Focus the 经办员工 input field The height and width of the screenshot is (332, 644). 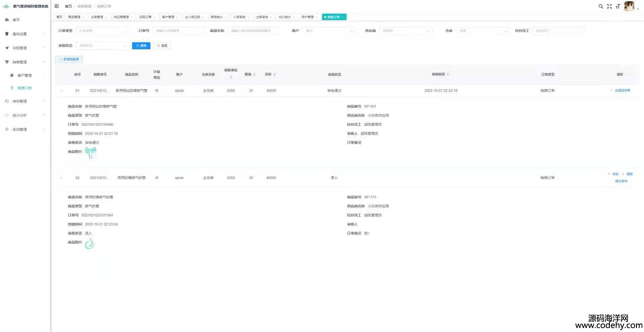[558, 31]
